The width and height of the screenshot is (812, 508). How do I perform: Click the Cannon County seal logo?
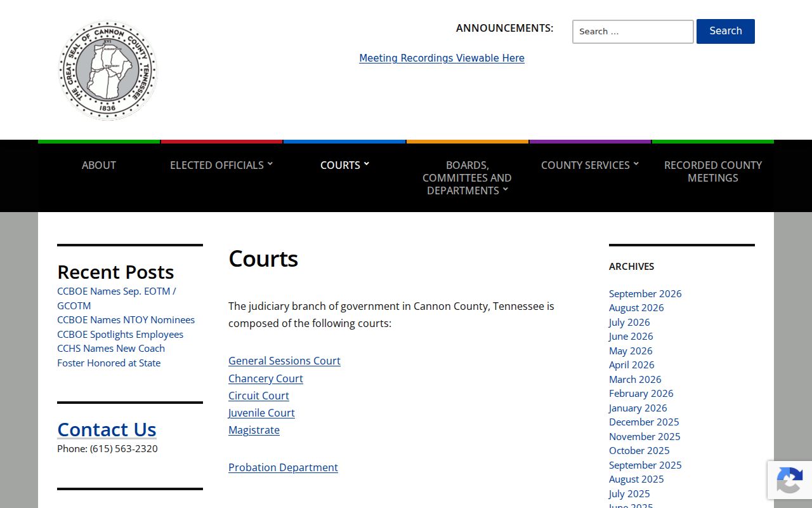coord(108,70)
